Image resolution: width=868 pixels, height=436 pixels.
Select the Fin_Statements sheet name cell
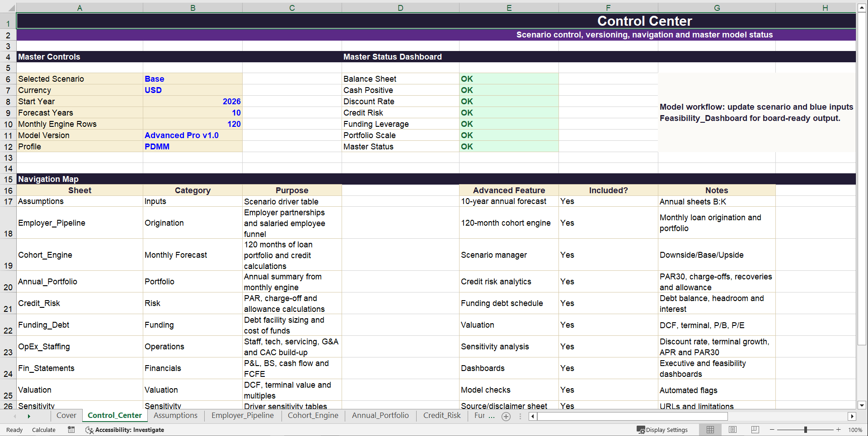click(x=80, y=368)
